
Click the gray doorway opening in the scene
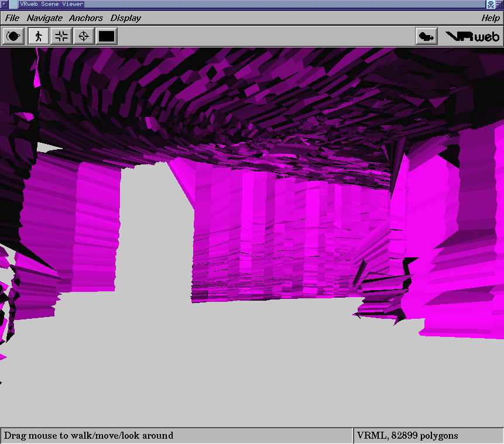coord(153,234)
